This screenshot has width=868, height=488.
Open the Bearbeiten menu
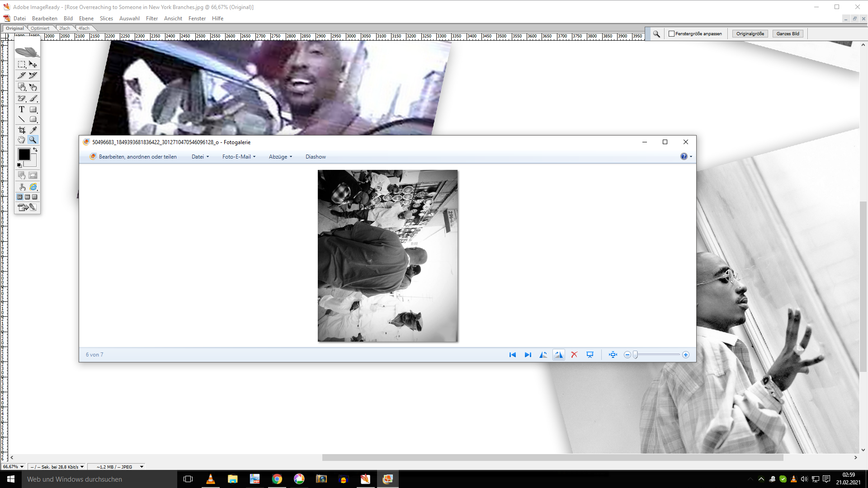[x=45, y=19]
